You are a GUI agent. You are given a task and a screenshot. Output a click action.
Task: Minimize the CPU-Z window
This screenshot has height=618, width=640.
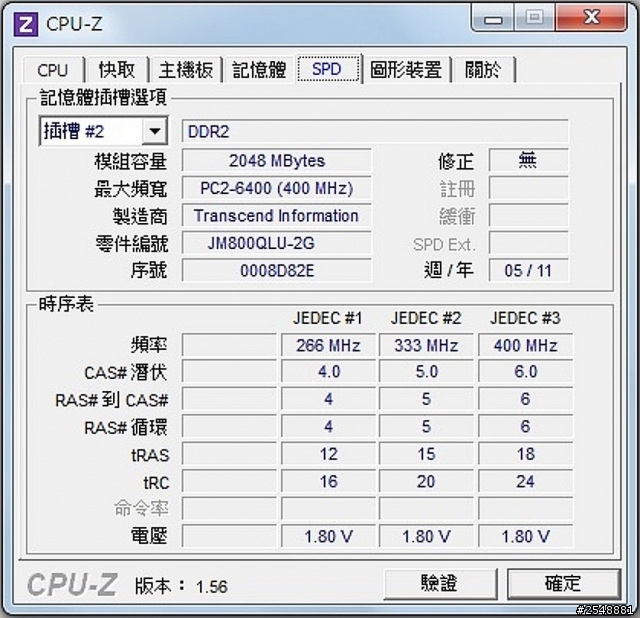493,18
